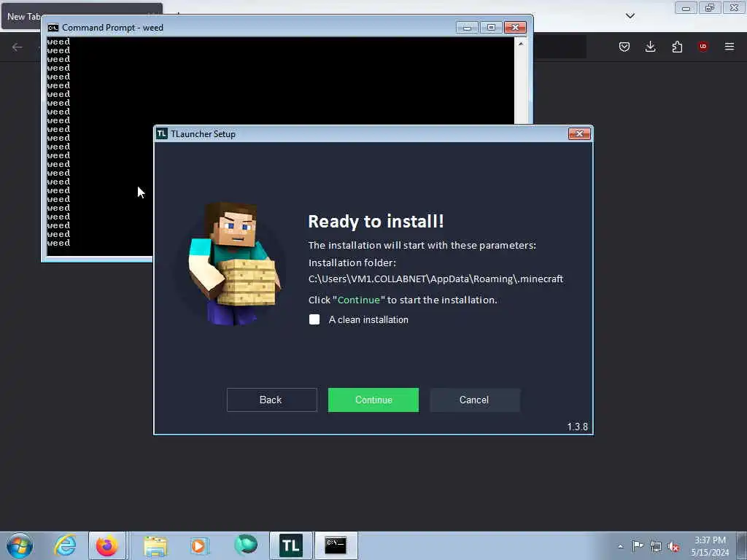The height and width of the screenshot is (560, 747).
Task: Click the Minecraft Steve illustration
Action: coord(233,263)
